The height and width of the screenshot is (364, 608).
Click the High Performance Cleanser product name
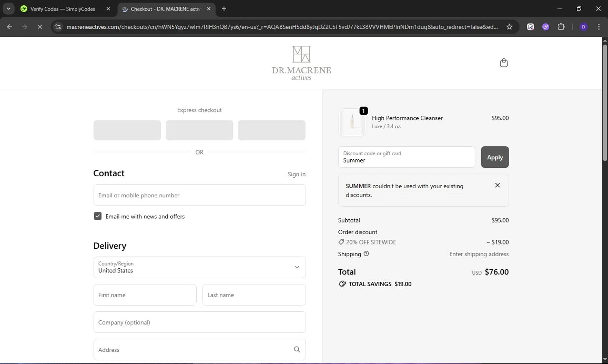(407, 118)
